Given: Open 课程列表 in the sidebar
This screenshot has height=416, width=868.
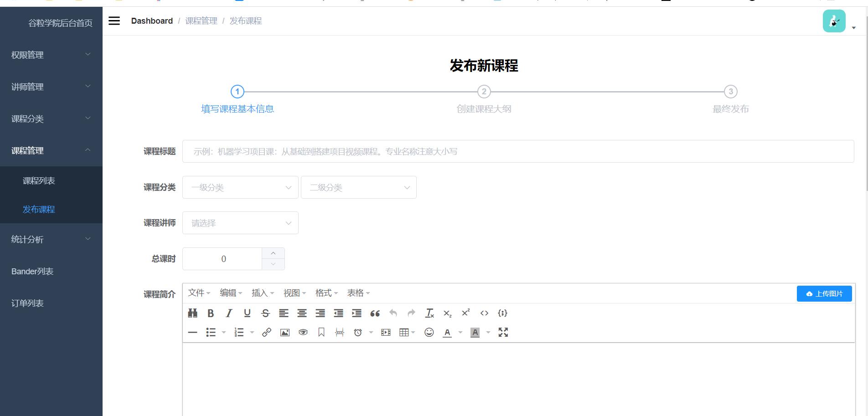Looking at the screenshot, I should click(51, 180).
